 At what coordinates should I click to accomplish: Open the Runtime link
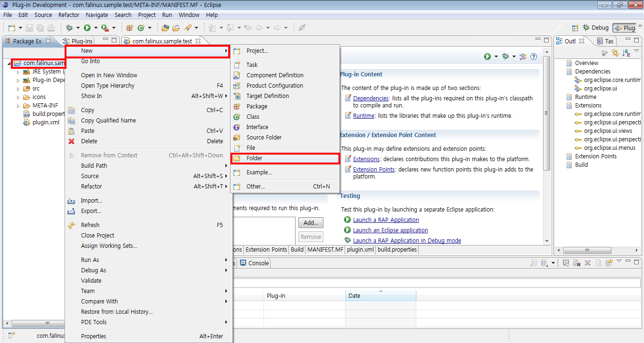coord(364,116)
